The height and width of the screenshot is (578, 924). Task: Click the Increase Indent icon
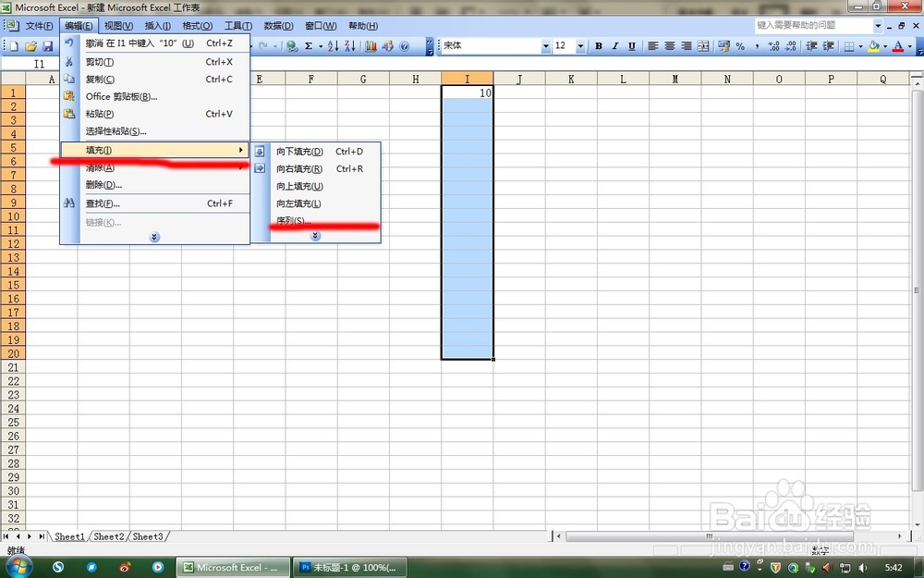pos(828,46)
